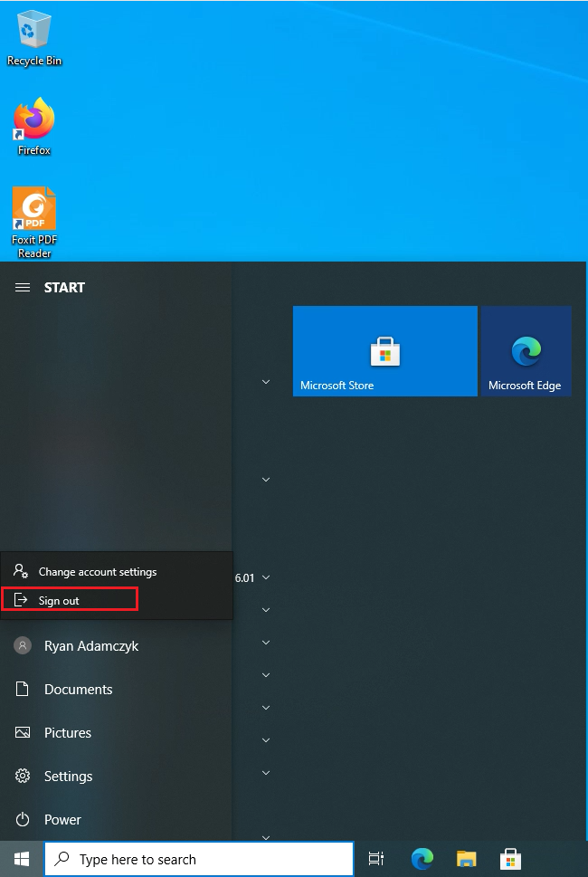Open Foxit PDF Reader desktop shortcut
Viewport: 588px width, 877px height.
34,222
